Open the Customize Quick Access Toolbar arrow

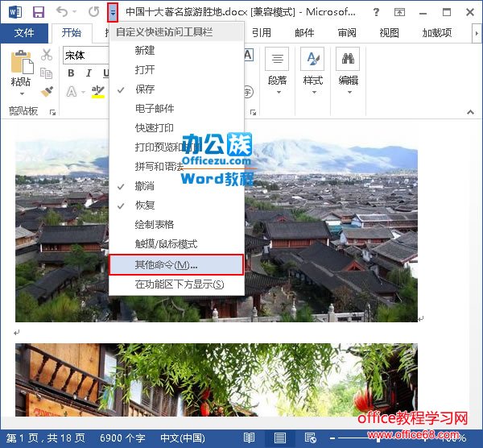click(113, 12)
